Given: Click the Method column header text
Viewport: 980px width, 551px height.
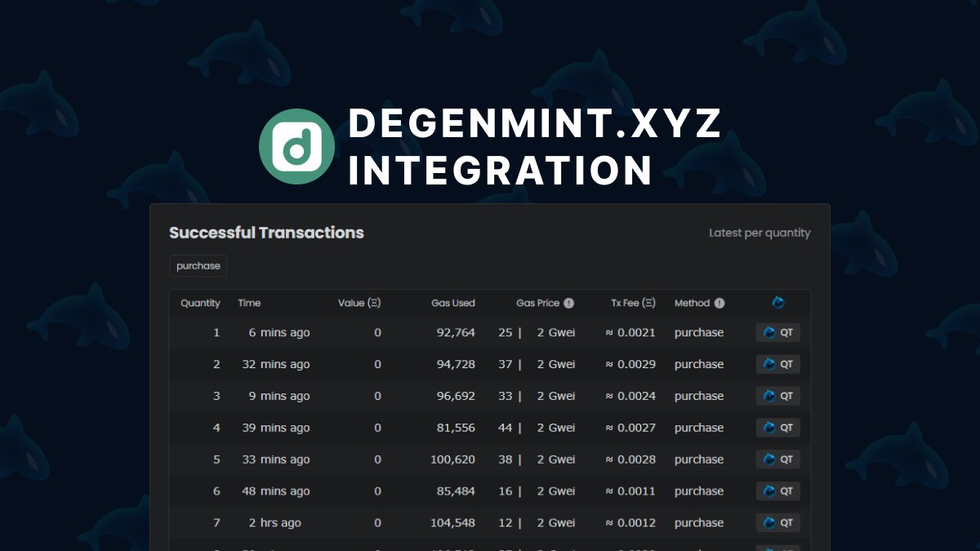Looking at the screenshot, I should tap(693, 303).
